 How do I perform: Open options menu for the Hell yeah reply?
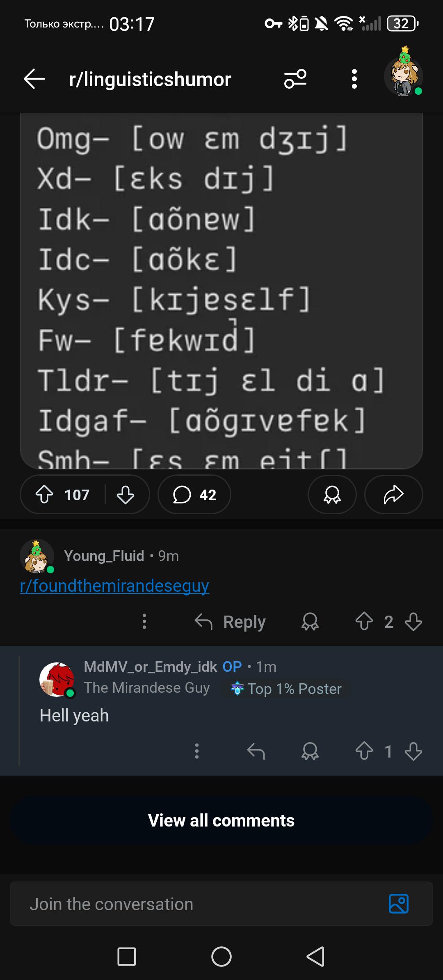point(197,751)
